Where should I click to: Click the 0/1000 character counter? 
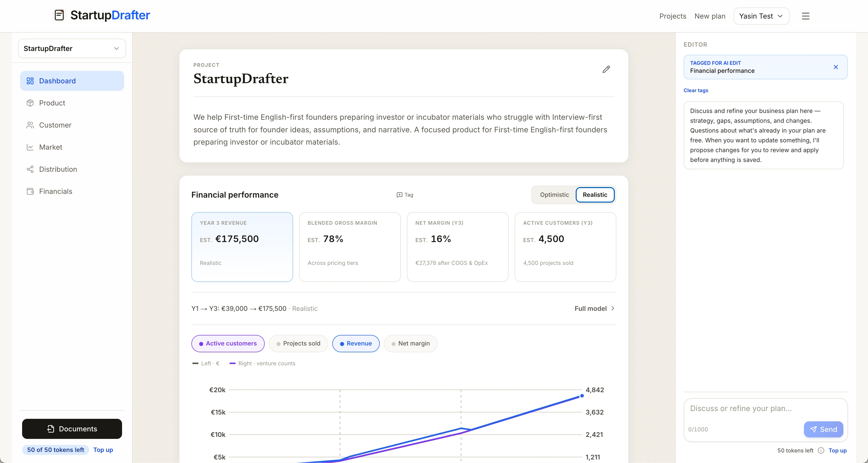click(698, 429)
